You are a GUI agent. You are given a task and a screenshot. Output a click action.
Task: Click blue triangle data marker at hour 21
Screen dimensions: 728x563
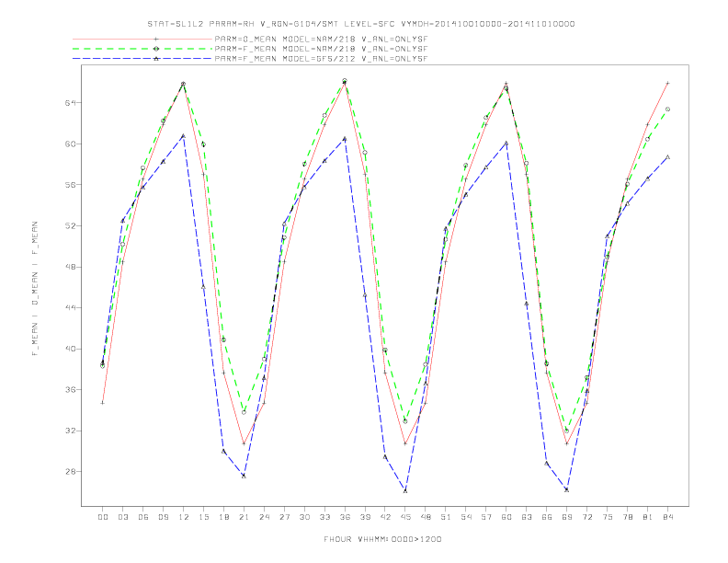(x=244, y=476)
